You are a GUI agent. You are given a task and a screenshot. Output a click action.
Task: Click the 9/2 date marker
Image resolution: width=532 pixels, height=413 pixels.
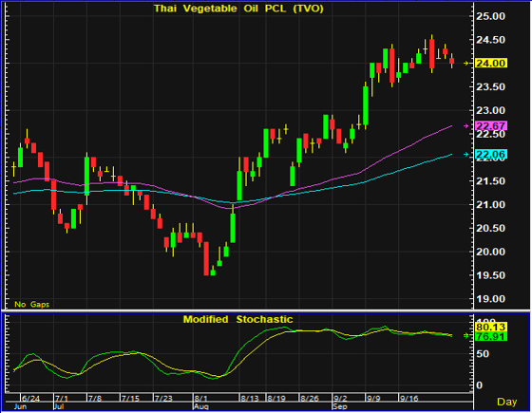coord(340,399)
